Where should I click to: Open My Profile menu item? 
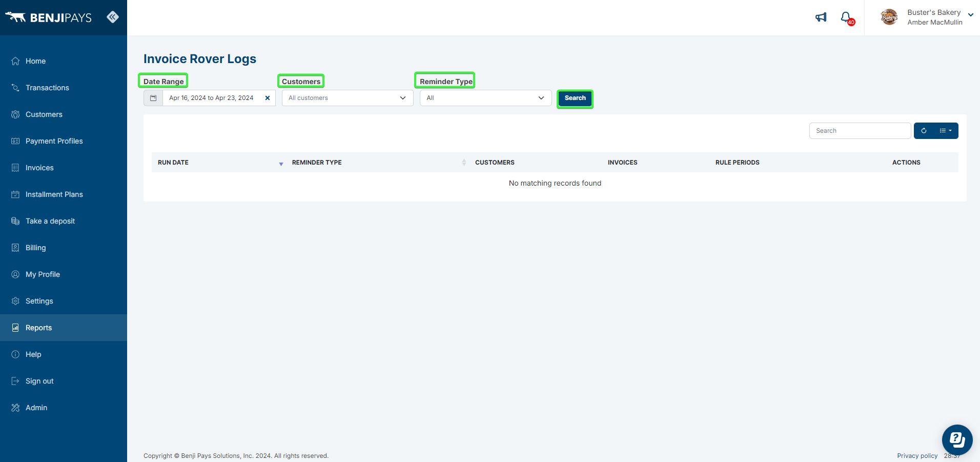click(x=64, y=274)
